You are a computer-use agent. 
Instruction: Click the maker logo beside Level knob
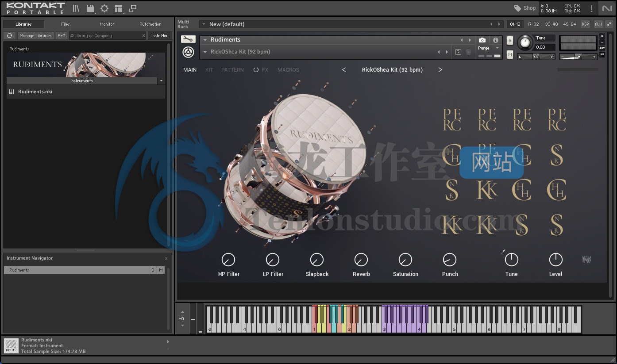coord(587,260)
